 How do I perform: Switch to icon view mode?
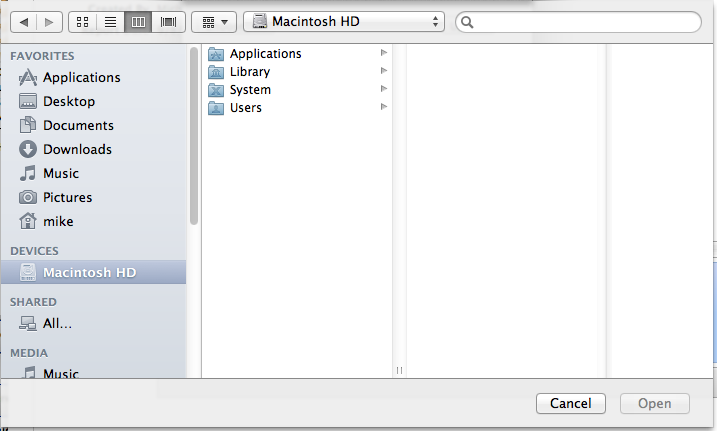pyautogui.click(x=82, y=22)
